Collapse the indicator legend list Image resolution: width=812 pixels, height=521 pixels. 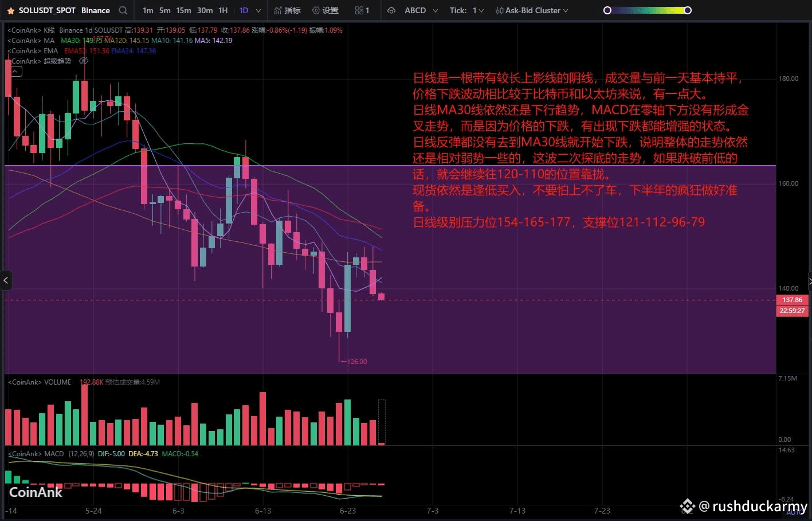pos(15,72)
